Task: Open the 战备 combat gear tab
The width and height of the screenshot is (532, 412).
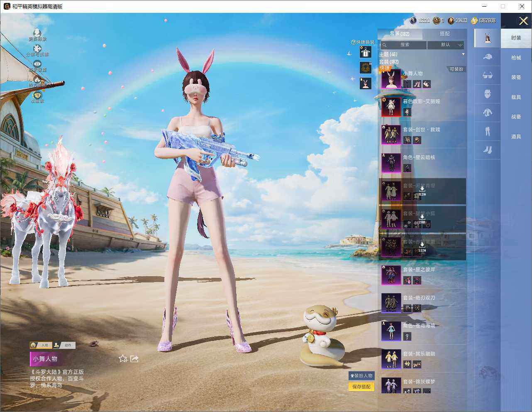Action: [x=516, y=117]
